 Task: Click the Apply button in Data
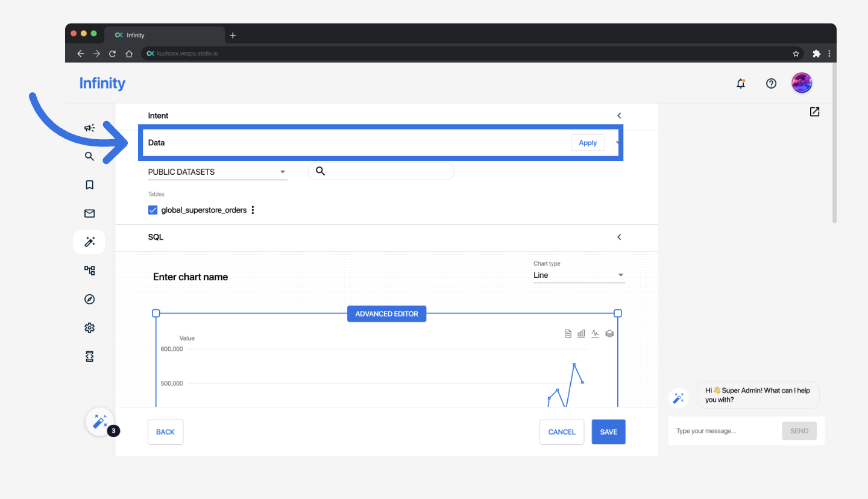tap(587, 143)
